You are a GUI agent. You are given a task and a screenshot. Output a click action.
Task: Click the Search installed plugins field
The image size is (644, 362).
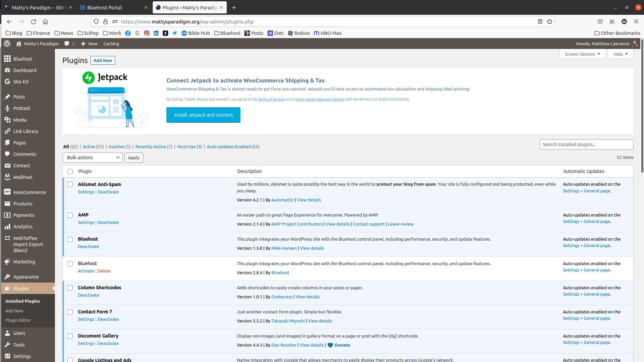586,144
